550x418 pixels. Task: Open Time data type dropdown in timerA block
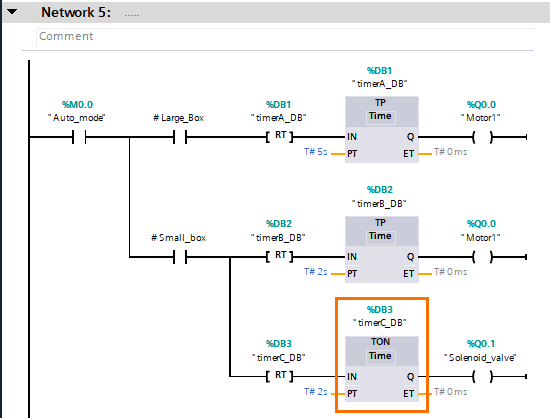pos(381,117)
